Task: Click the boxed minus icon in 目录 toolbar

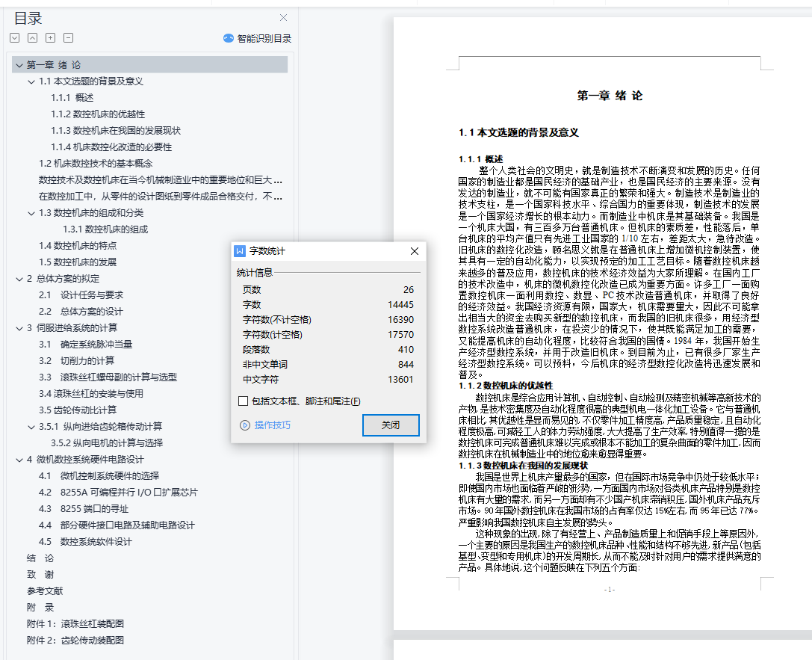Action: point(69,38)
